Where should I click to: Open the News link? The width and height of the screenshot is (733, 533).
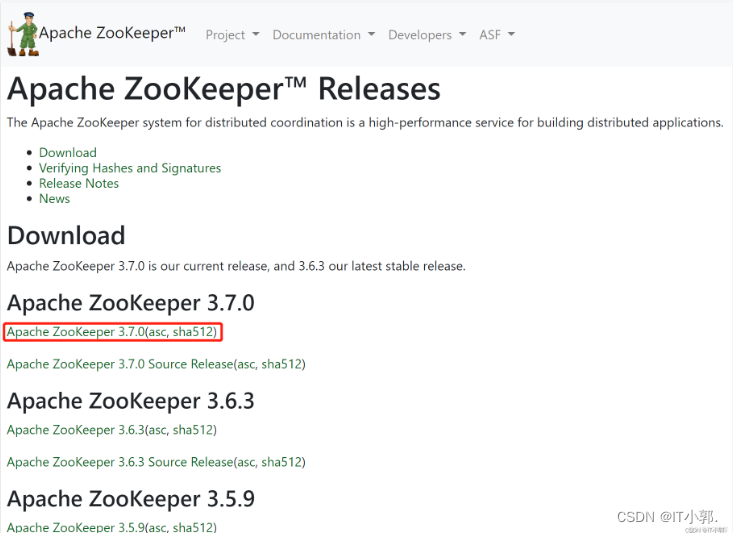tap(54, 199)
